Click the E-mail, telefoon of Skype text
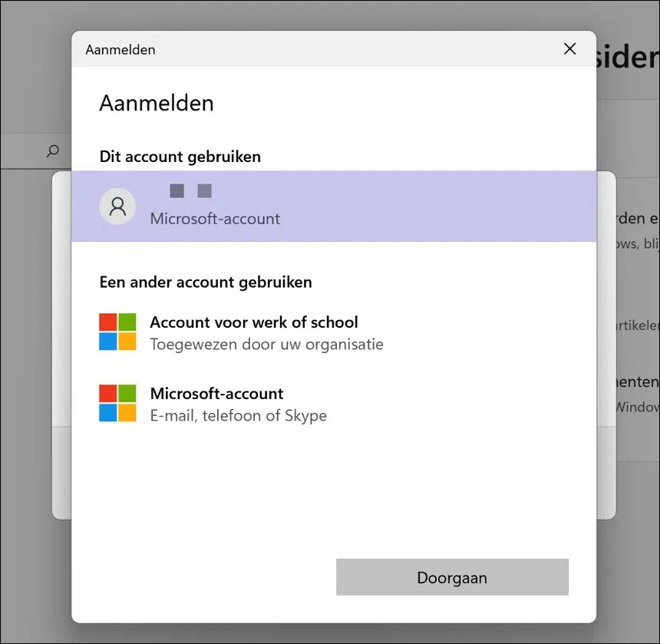The image size is (660, 644). [x=238, y=415]
